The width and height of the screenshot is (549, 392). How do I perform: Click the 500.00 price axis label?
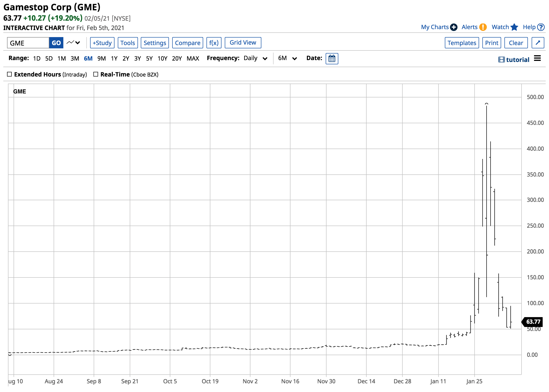pyautogui.click(x=535, y=97)
